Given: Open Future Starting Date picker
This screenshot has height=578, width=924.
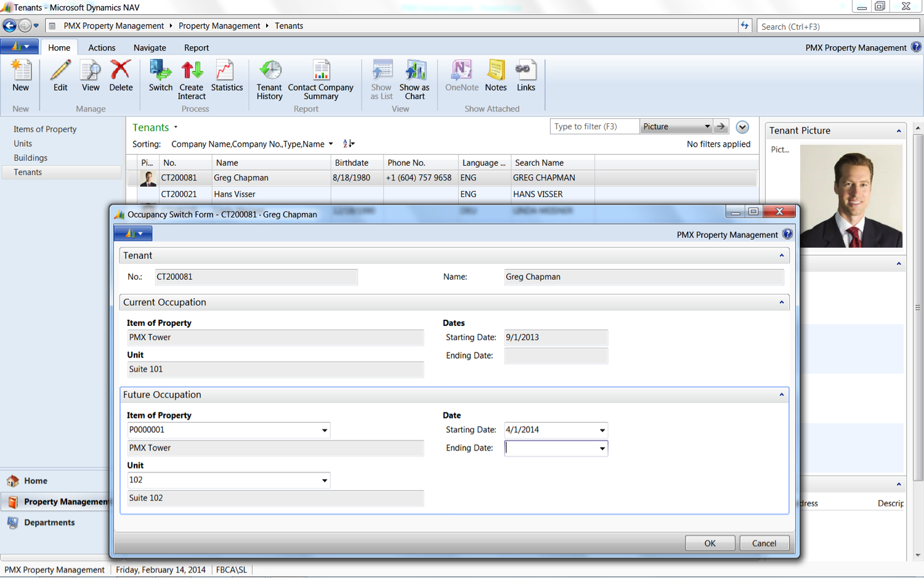Looking at the screenshot, I should pyautogui.click(x=602, y=430).
